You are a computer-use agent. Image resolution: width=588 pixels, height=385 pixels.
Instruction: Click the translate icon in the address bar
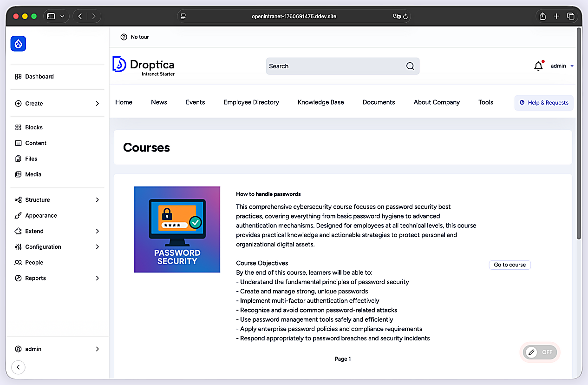tap(397, 16)
